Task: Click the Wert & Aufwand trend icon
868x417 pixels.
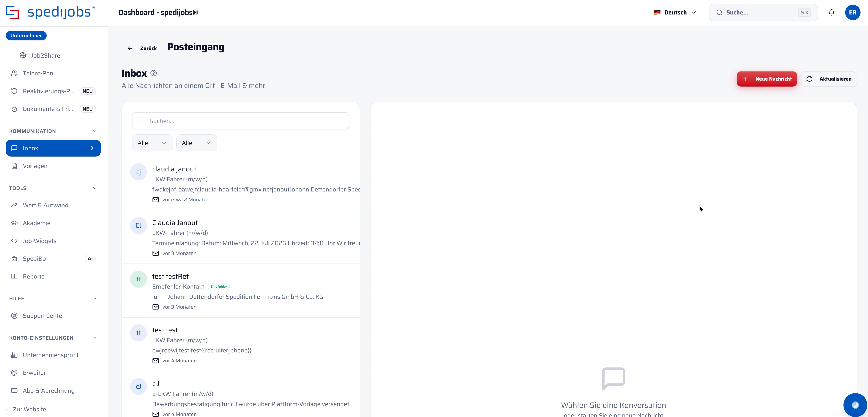Action: coord(14,205)
